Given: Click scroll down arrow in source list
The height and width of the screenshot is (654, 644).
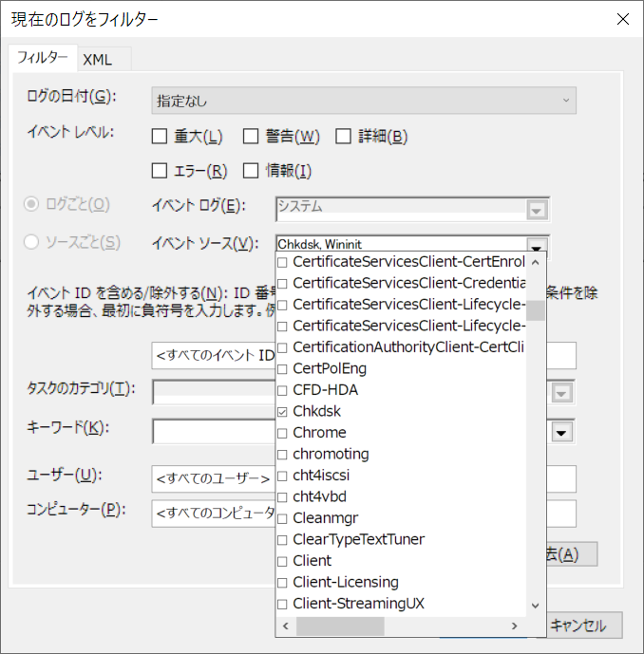Looking at the screenshot, I should click(536, 606).
